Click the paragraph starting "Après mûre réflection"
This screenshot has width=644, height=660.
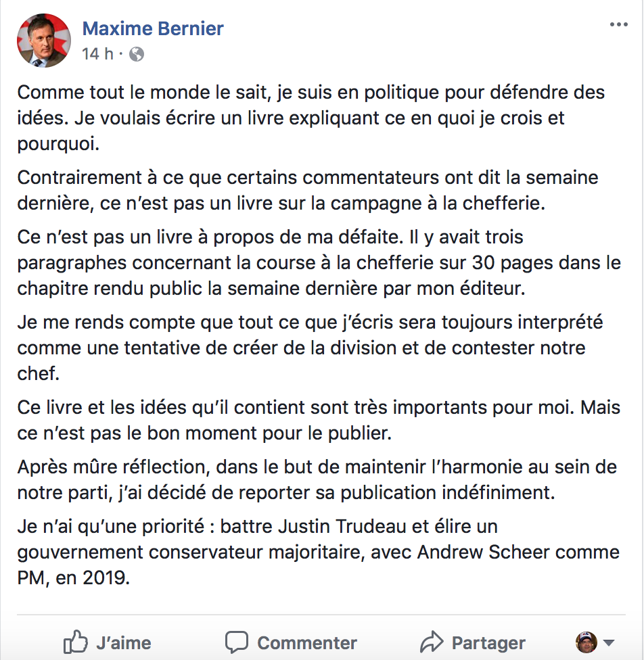pos(317,479)
